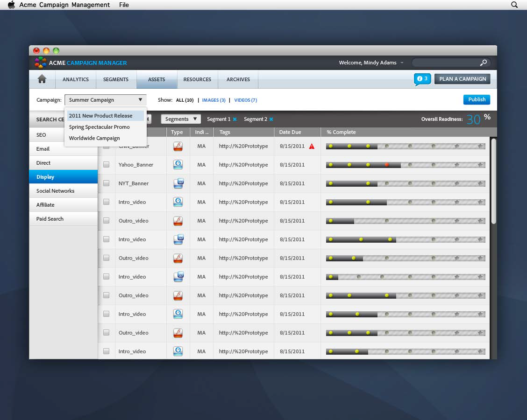Switch to the Resources tab
Image resolution: width=527 pixels, height=420 pixels.
pos(197,80)
